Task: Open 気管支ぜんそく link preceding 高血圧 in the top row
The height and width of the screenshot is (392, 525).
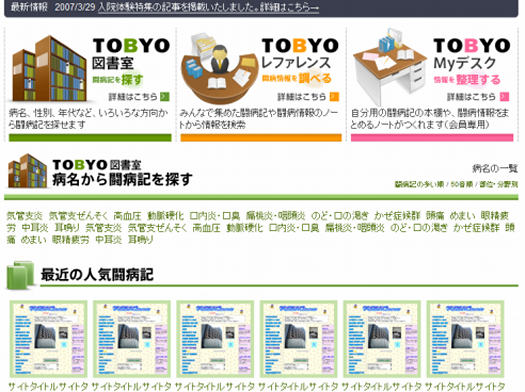Action: point(78,216)
